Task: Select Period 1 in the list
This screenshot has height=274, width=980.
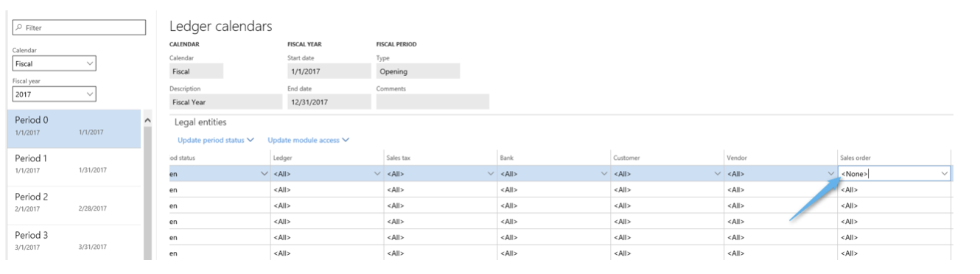Action: [74, 167]
